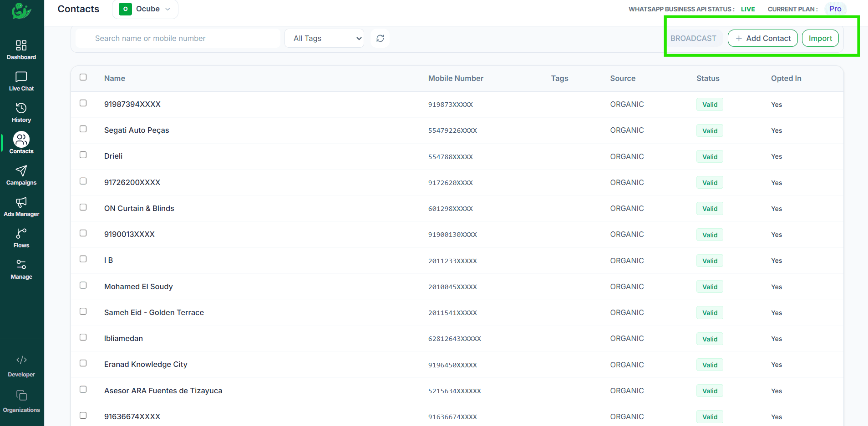Open the History section in the sidebar
868x426 pixels.
click(x=21, y=113)
